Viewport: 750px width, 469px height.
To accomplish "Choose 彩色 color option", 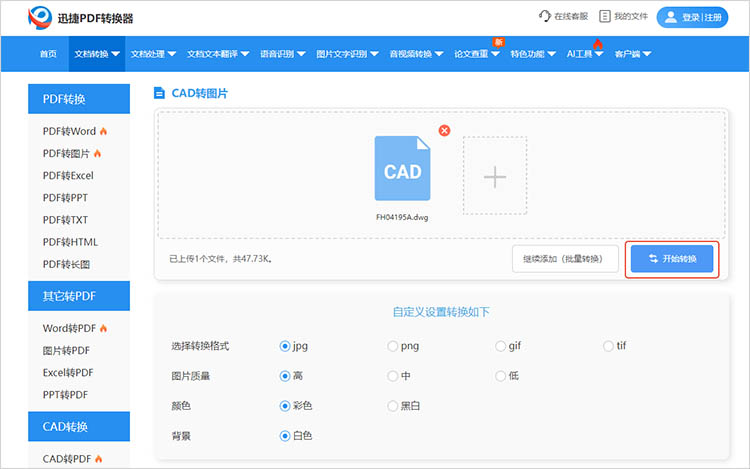I will 285,406.
